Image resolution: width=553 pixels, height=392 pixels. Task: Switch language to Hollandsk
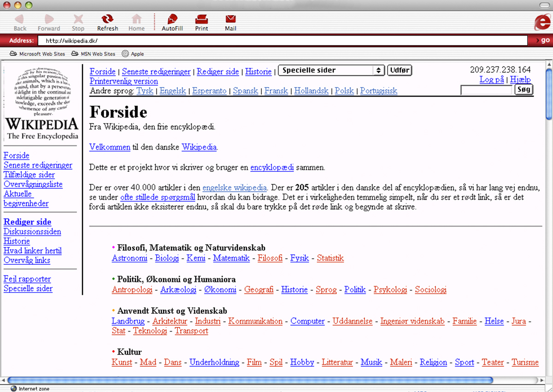pyautogui.click(x=312, y=91)
